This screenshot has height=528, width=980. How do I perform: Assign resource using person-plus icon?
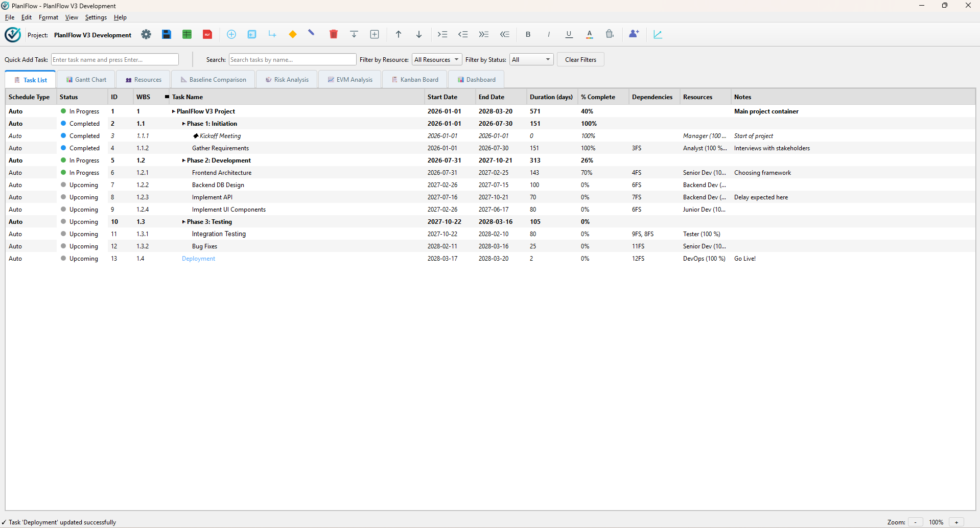[x=634, y=34]
